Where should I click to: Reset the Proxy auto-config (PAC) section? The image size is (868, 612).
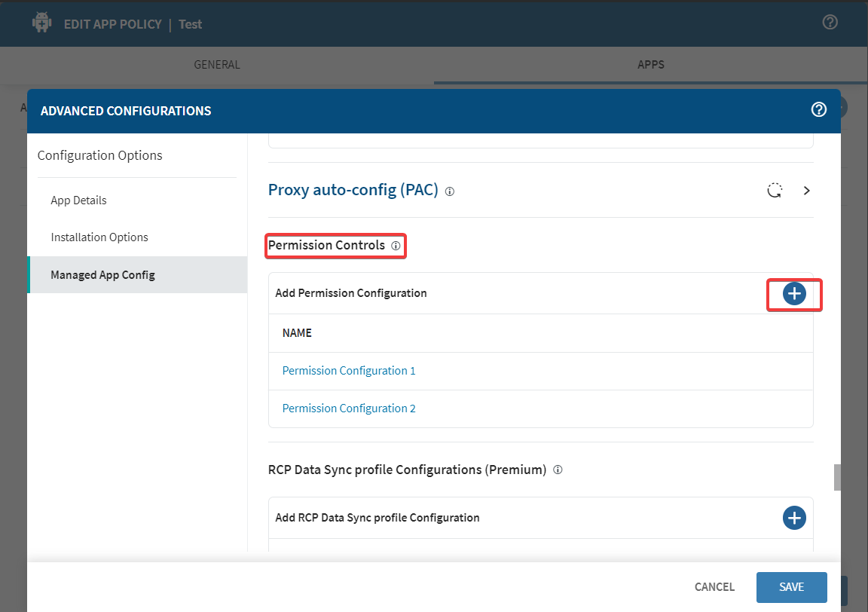coord(775,190)
